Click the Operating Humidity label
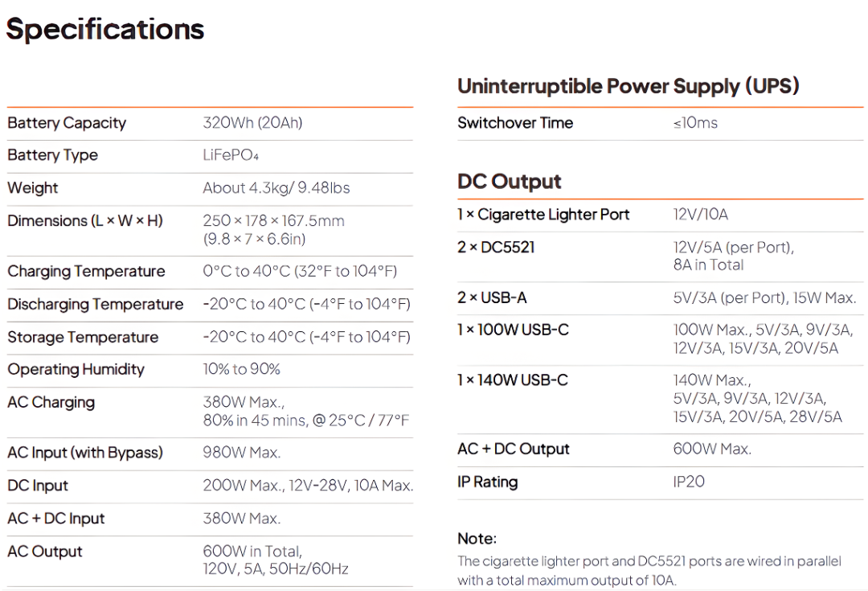The height and width of the screenshot is (591, 868). point(76,370)
